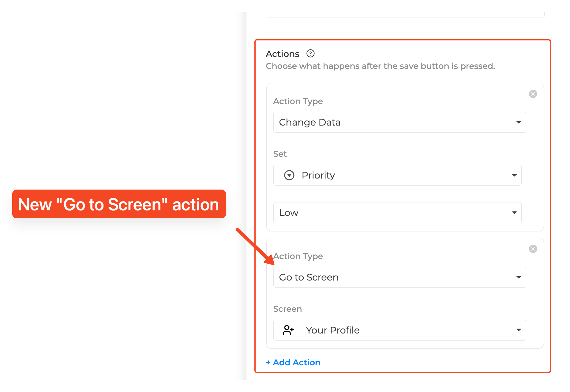Click the red 'New Go to Screen action' label
Screen dimensions: 570x392
pyautogui.click(x=119, y=204)
